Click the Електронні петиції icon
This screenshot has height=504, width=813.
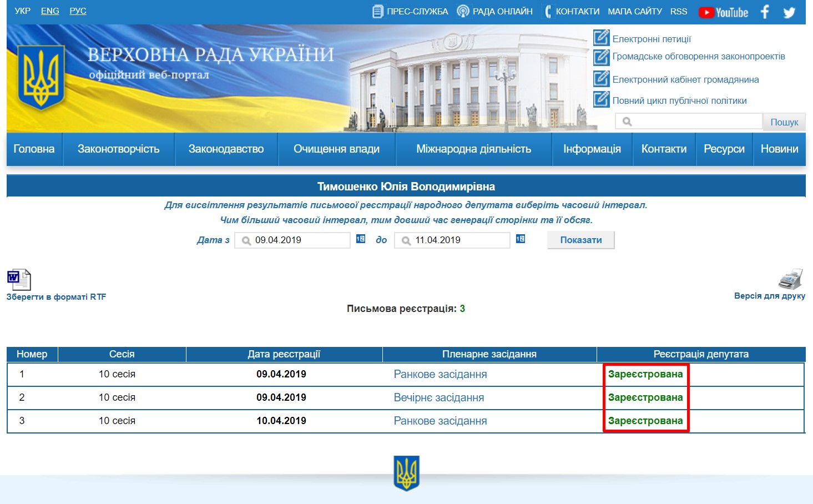coord(601,38)
